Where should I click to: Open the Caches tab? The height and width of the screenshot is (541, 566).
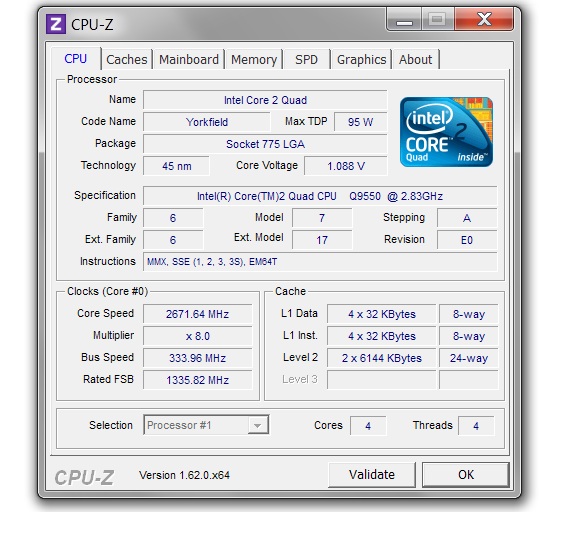point(127,60)
